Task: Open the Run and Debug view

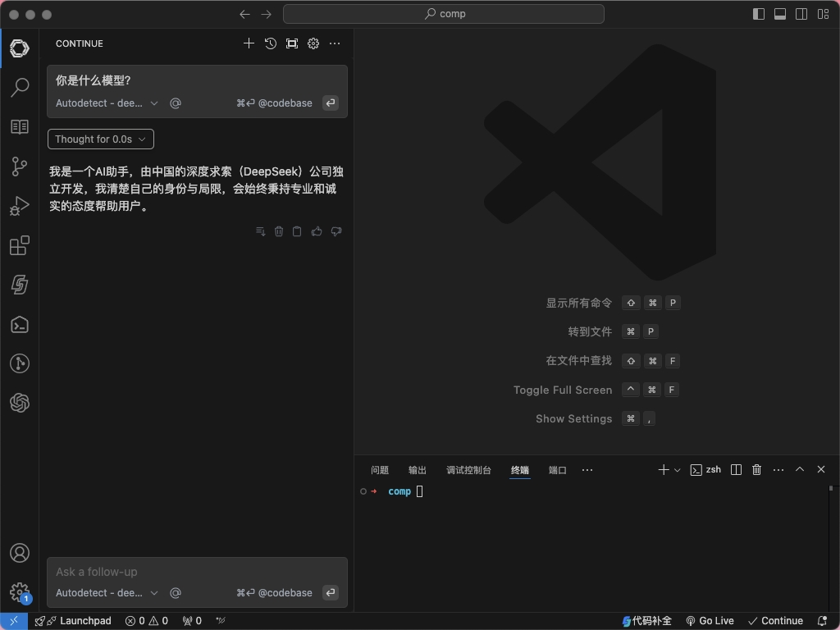Action: point(20,206)
